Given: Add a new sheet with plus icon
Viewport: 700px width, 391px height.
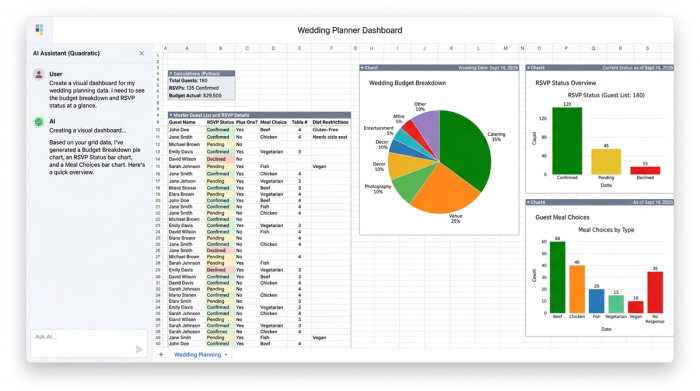Looking at the screenshot, I should 161,354.
